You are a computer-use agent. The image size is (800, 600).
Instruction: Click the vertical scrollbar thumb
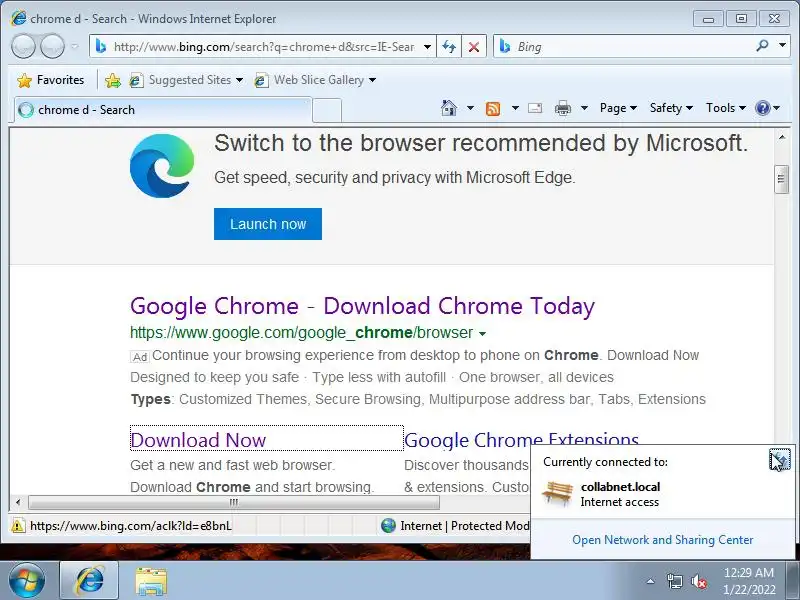point(781,179)
